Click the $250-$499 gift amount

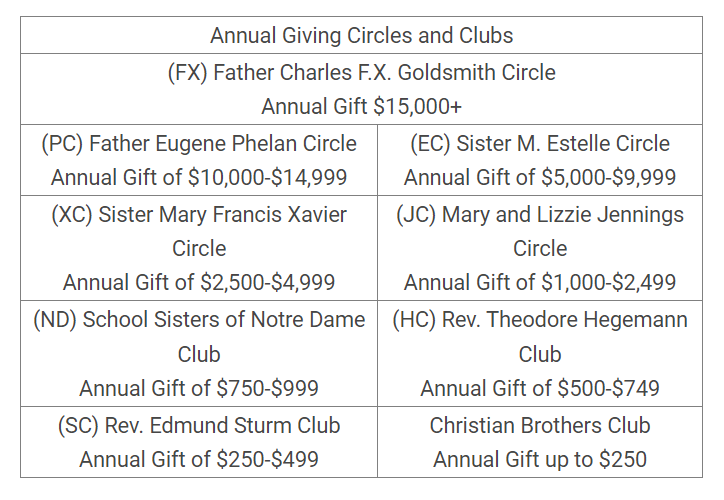click(267, 459)
